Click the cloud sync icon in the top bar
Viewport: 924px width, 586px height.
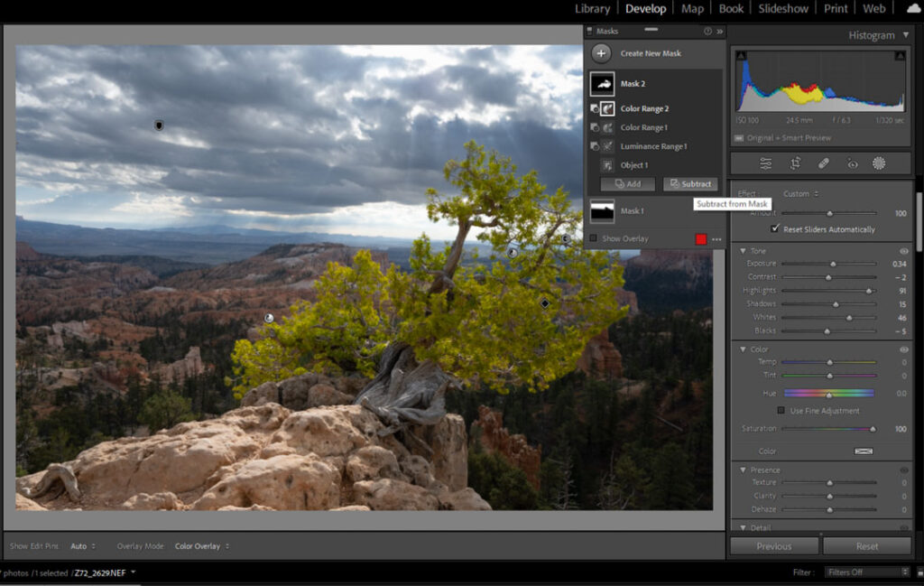914,8
